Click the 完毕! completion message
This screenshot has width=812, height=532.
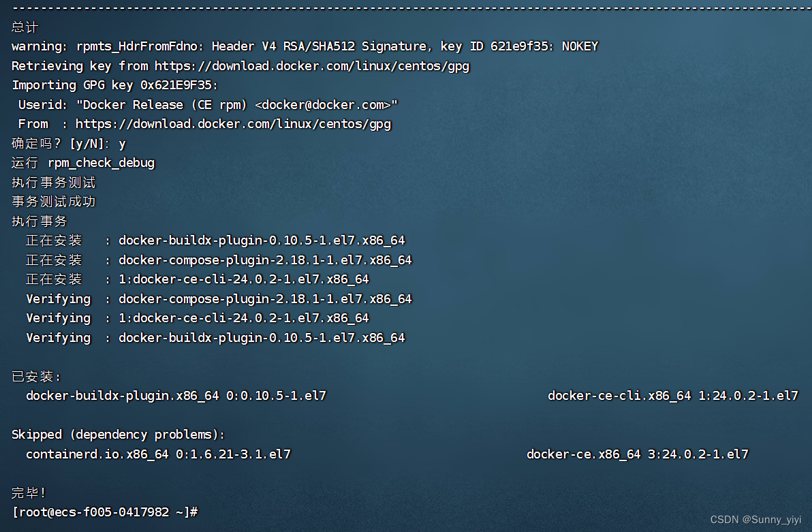(26, 492)
